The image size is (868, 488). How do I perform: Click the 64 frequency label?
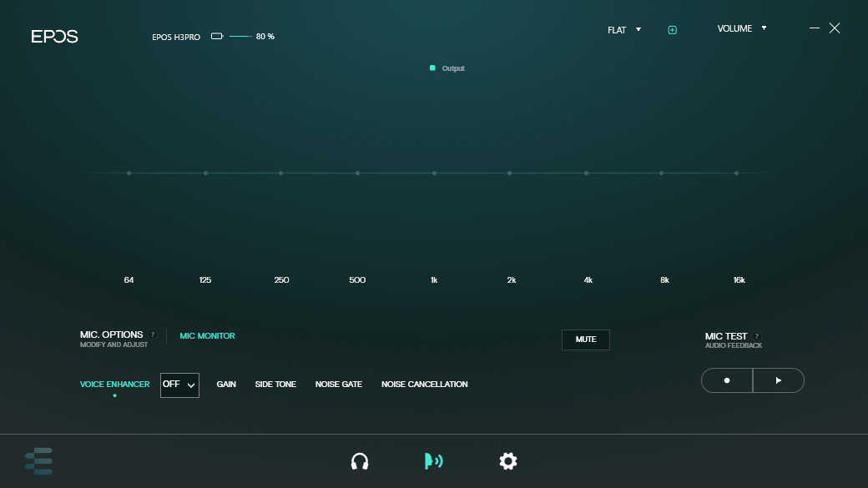click(129, 280)
